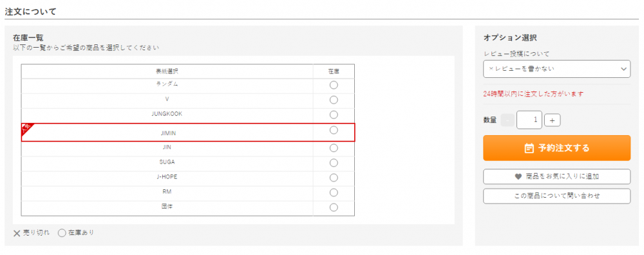644x255 pixels.
Task: Select the V cover stock radio button
Action: (x=334, y=100)
